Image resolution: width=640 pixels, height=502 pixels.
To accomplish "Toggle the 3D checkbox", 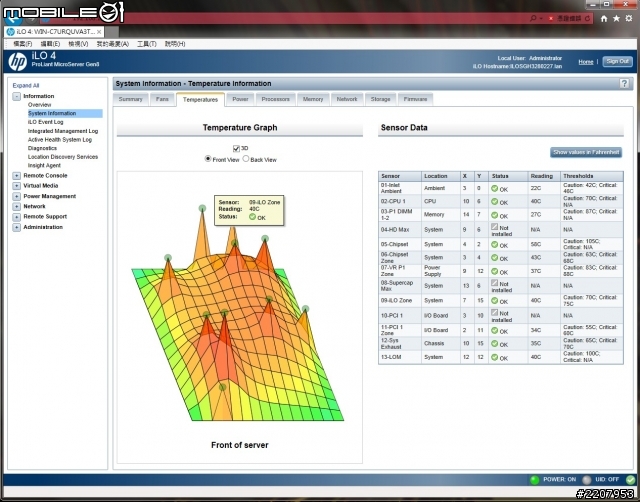I will 236,149.
